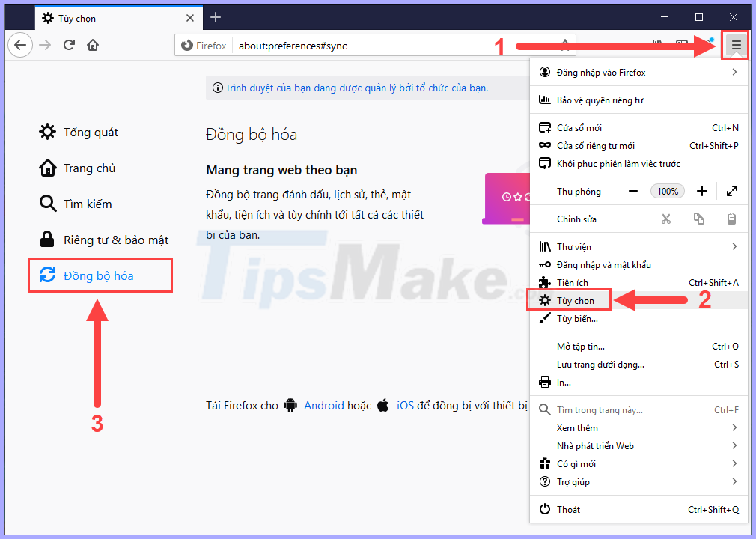Click the private window mask icon
This screenshot has width=756, height=539.
point(545,145)
